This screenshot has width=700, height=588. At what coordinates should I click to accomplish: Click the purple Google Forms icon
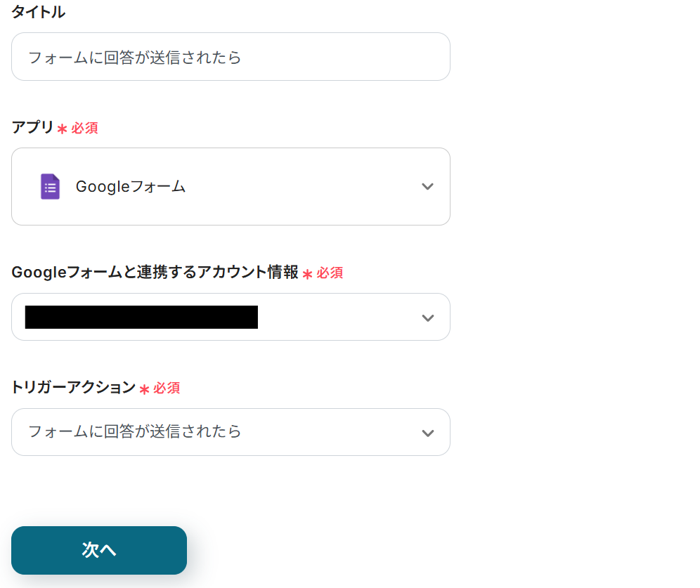point(50,187)
